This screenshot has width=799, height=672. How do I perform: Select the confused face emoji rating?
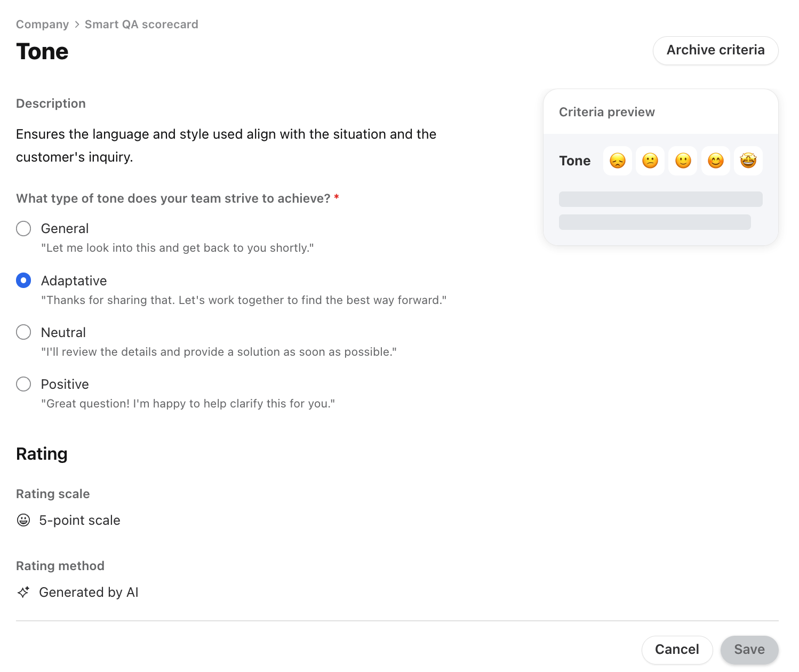click(650, 161)
